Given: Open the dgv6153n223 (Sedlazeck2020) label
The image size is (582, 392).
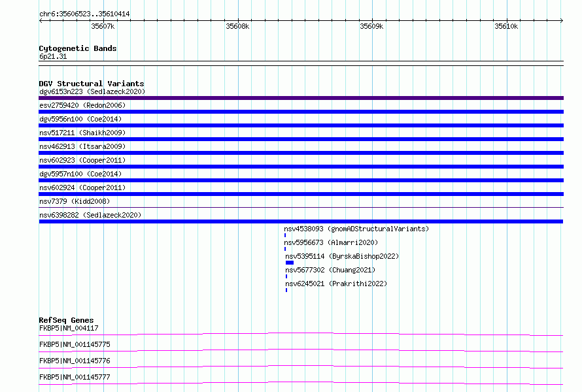Looking at the screenshot, I should (x=92, y=91).
